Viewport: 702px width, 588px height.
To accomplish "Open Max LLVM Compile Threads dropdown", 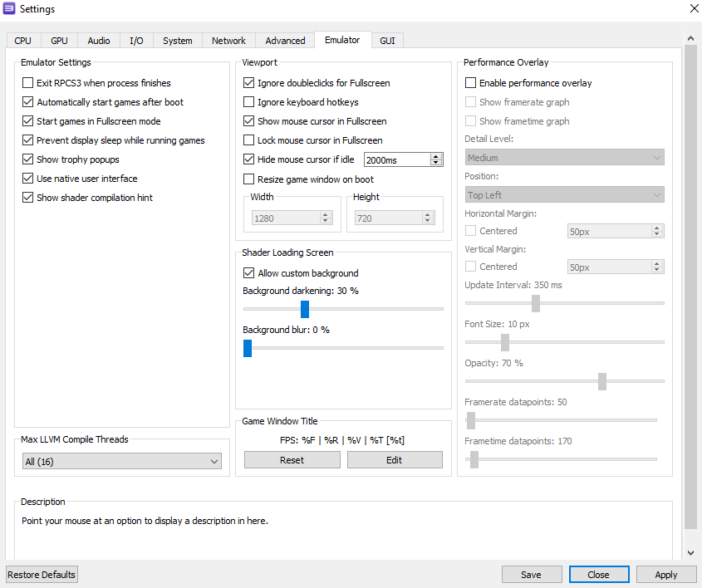I will (122, 462).
